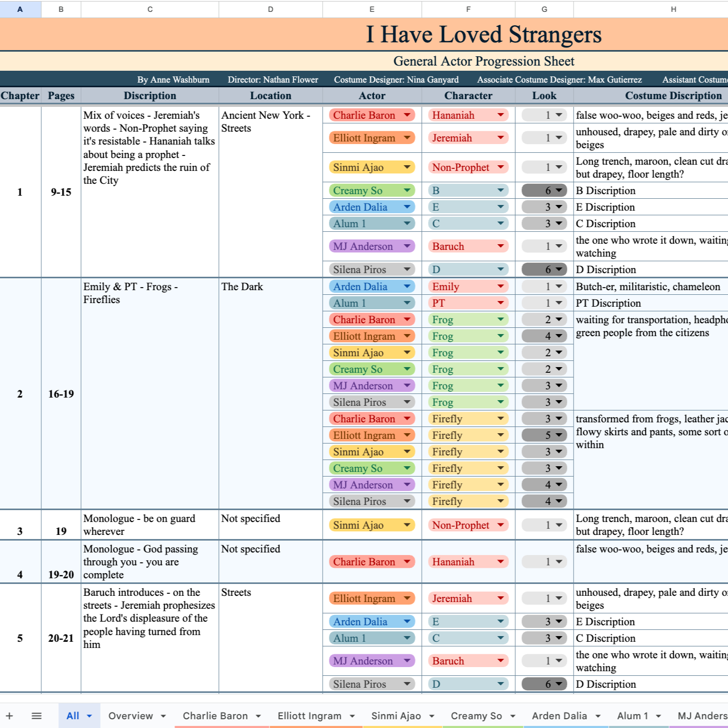Select the chapter 3 pages '19' cell

pos(61,525)
